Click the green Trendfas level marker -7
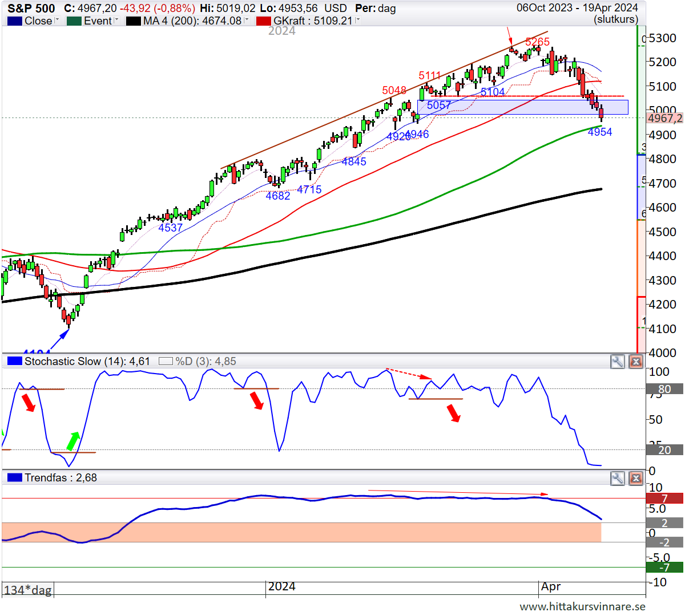The width and height of the screenshot is (685, 616). coord(664,568)
